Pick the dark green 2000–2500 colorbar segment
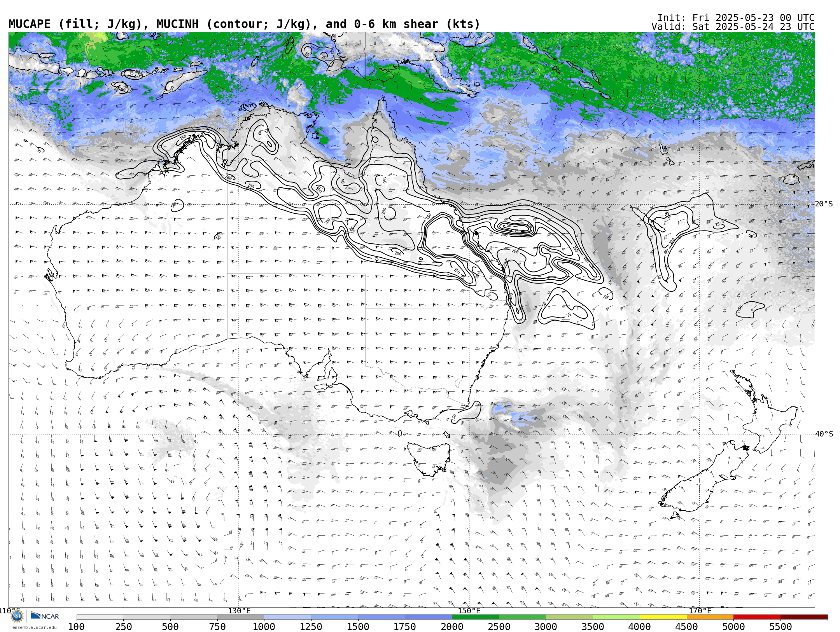The height and width of the screenshot is (632, 840). (475, 617)
